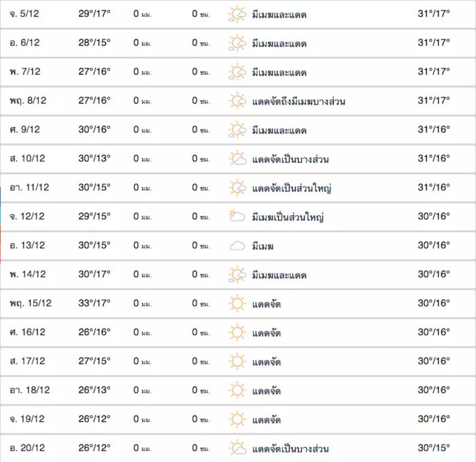Click the 30°/15° average temperature for 20/12

pyautogui.click(x=434, y=448)
